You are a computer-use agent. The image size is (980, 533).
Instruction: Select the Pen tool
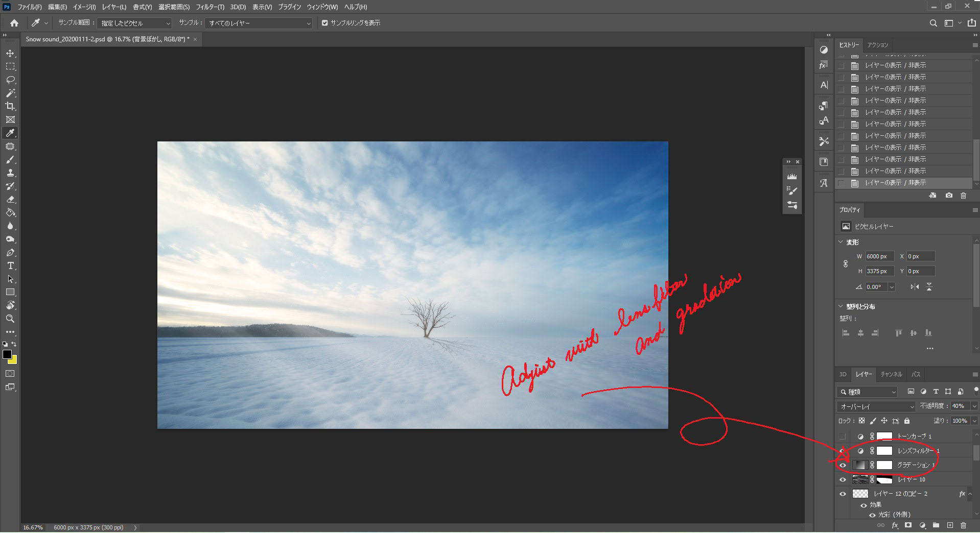click(10, 253)
